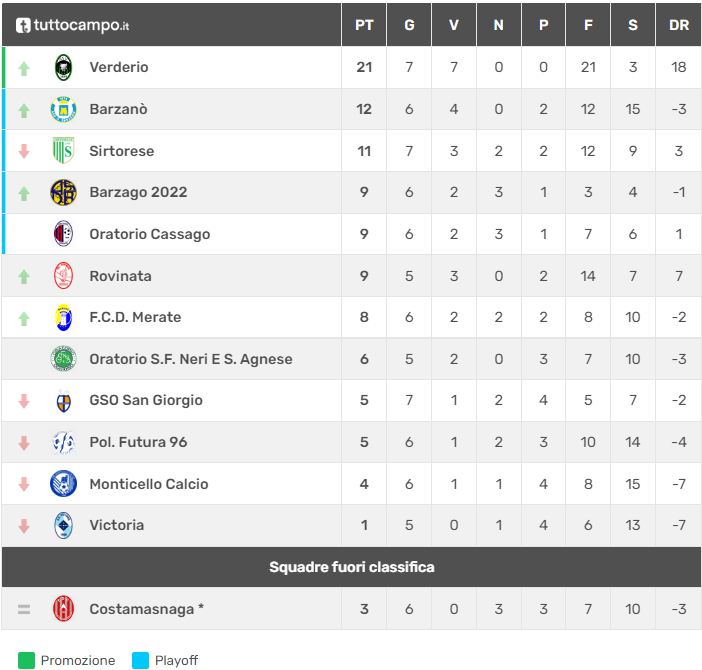Open the F.C.D. Merate team link
Viewport: 702px width, 670px height.
(135, 317)
